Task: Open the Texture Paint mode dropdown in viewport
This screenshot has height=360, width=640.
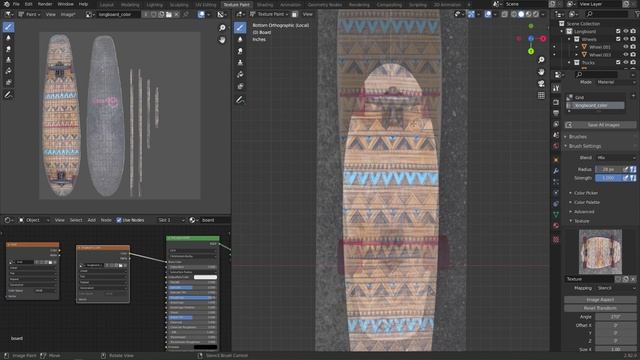Action: tap(269, 14)
